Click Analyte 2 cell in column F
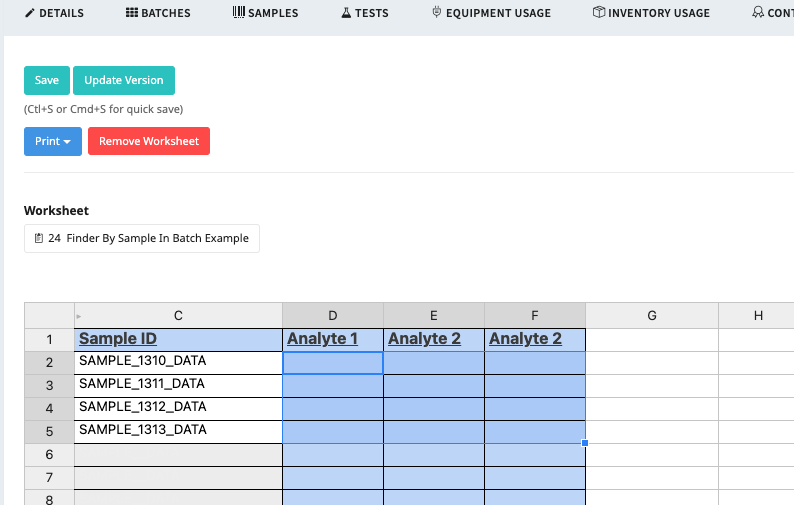Viewport: 794px width, 505px height. coord(535,339)
